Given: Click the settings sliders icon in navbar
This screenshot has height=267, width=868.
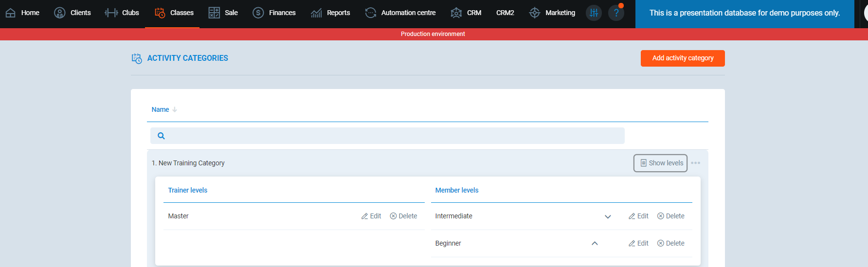Looking at the screenshot, I should tap(594, 13).
